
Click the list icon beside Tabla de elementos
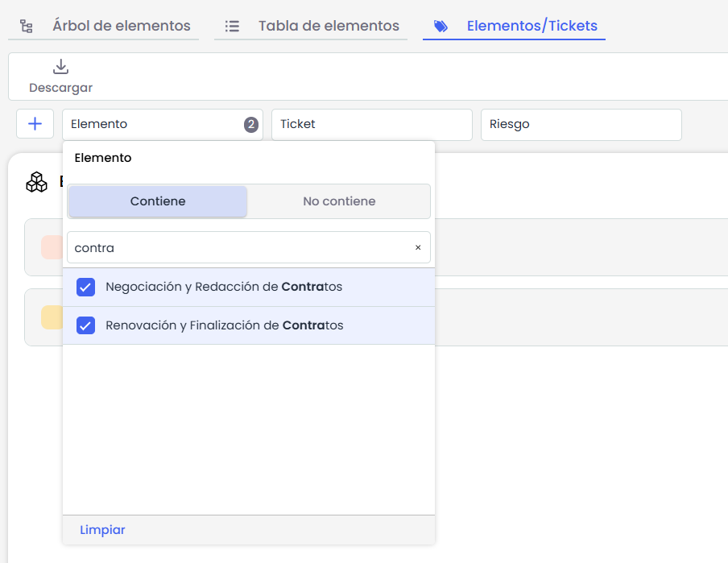232,27
